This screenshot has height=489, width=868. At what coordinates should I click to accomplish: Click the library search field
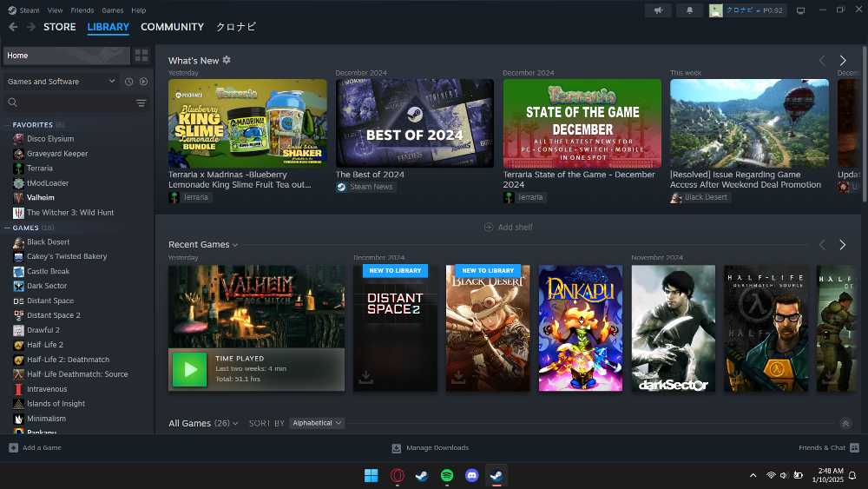click(x=69, y=102)
